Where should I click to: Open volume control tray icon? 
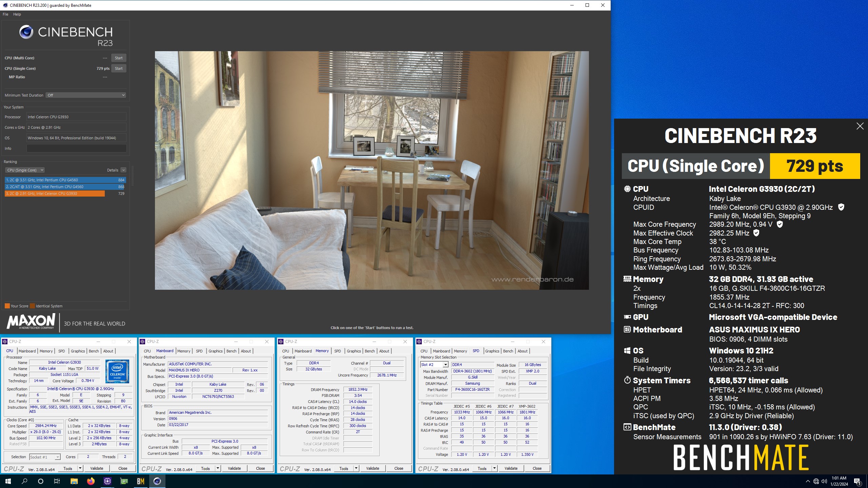[824, 481]
